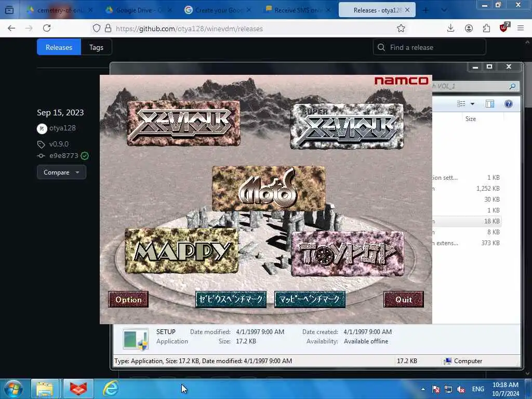Screen dimensions: 532x399
Task: Toggle Explorer preview pane icon
Action: [490, 104]
